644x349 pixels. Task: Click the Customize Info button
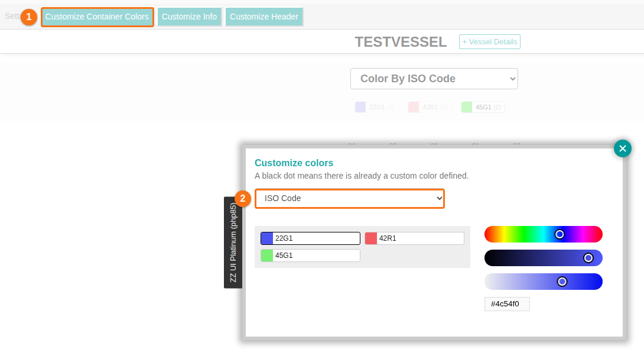189,17
